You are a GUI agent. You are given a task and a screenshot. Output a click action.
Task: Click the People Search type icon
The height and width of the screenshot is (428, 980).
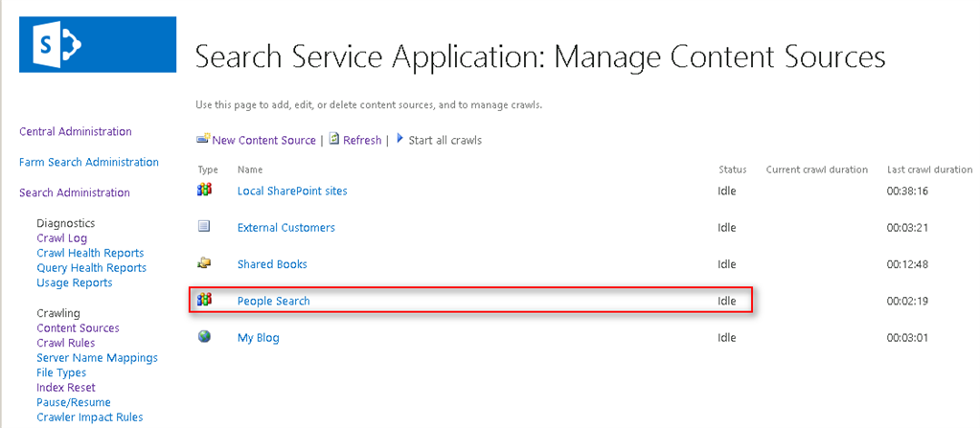click(x=203, y=300)
